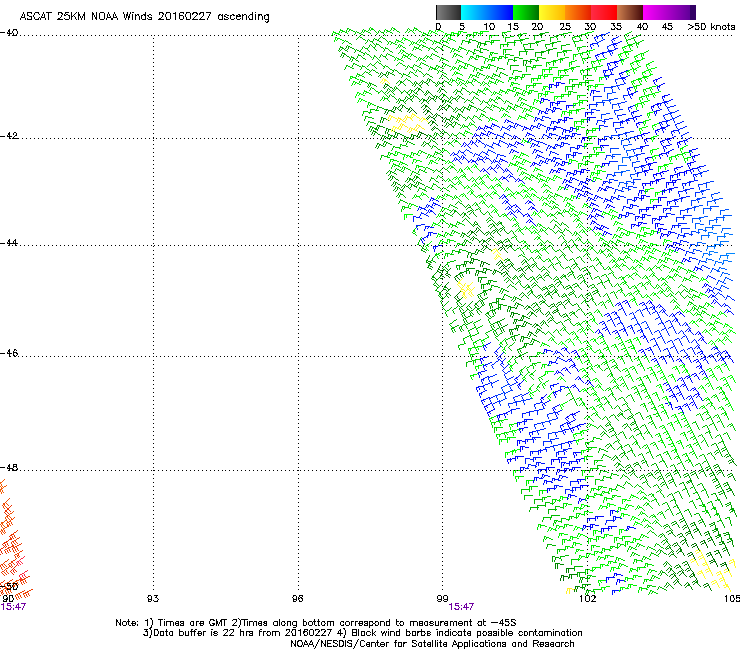Click the "45" label under the color bar
740x650 pixels.
pos(667,27)
